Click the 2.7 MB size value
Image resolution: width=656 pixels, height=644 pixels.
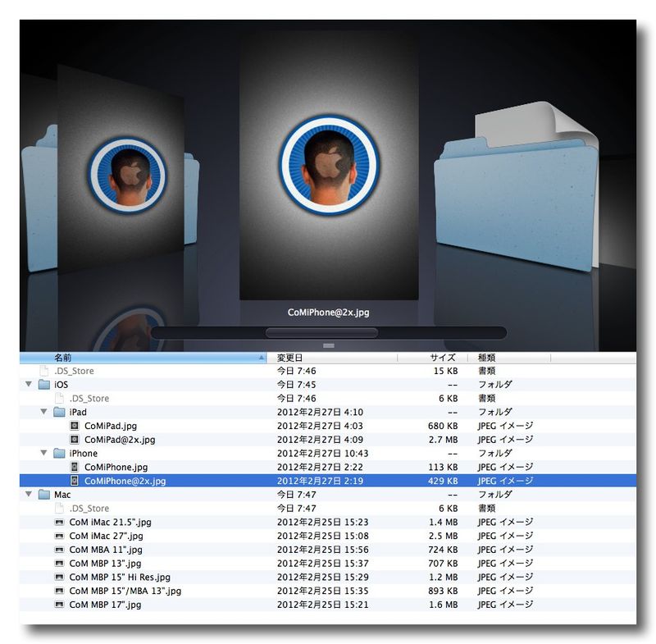(x=444, y=440)
